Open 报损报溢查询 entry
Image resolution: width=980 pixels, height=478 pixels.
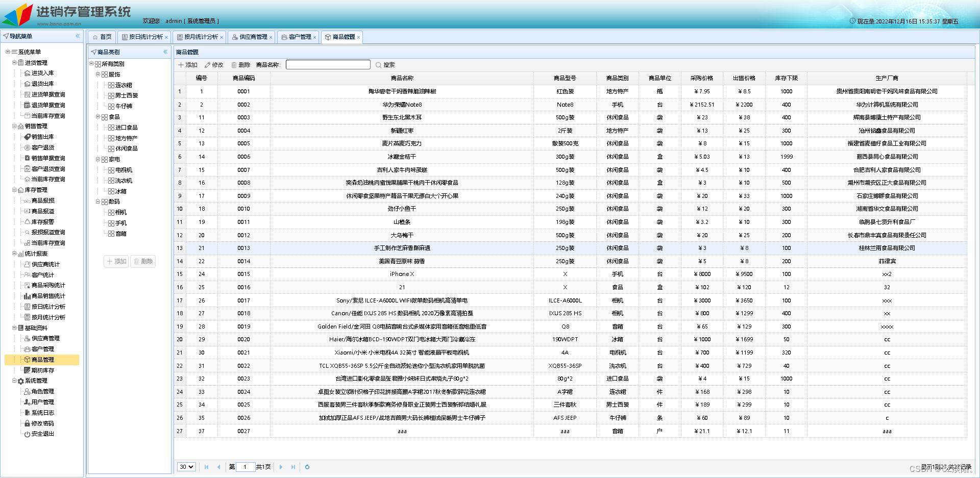click(x=48, y=232)
